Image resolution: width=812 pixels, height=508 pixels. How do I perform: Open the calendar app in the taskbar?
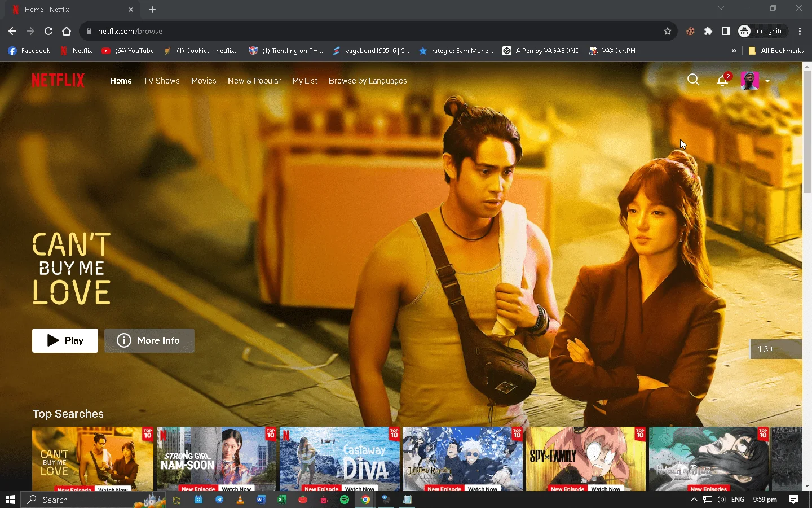198,500
